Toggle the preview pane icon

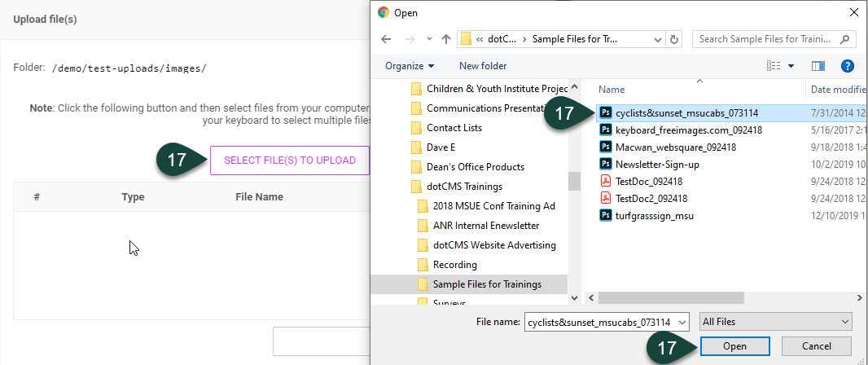[818, 65]
